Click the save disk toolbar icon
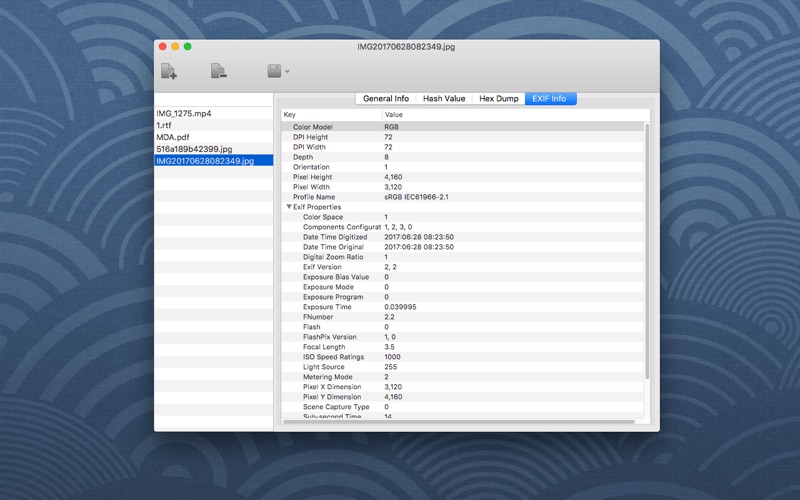The image size is (800, 500). (274, 71)
